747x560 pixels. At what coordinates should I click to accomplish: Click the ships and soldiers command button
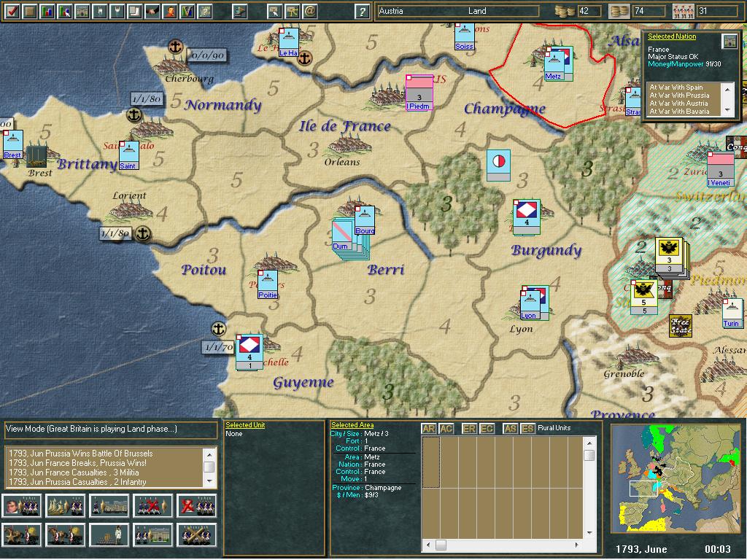[x=65, y=506]
